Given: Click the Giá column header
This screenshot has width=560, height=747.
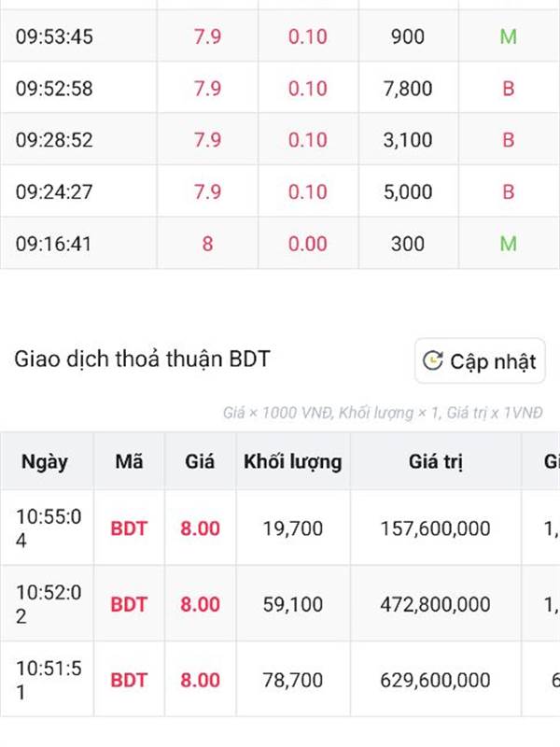Looking at the screenshot, I should (x=200, y=461).
